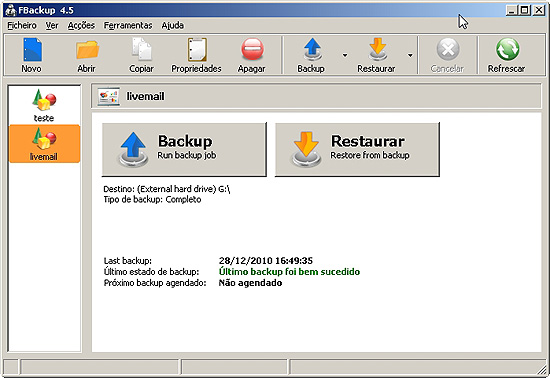This screenshot has height=378, width=550.
Task: Open the Ferramentas menu
Action: coord(128,25)
